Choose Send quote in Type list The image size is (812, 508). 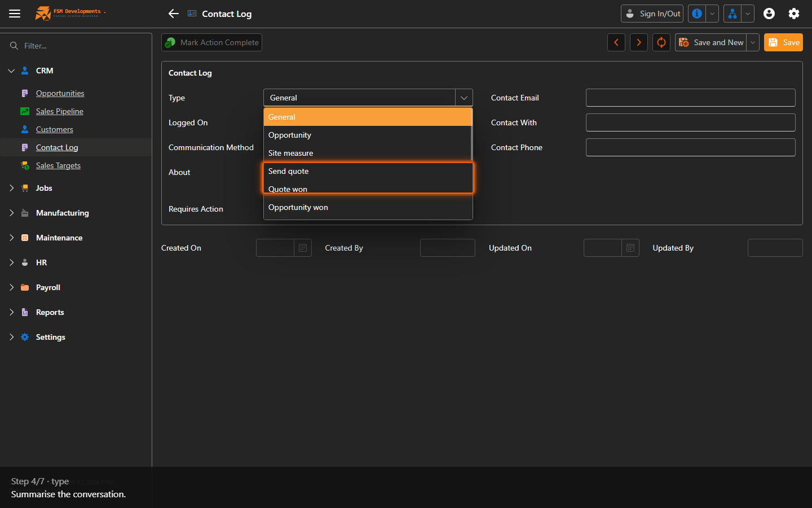pos(367,171)
